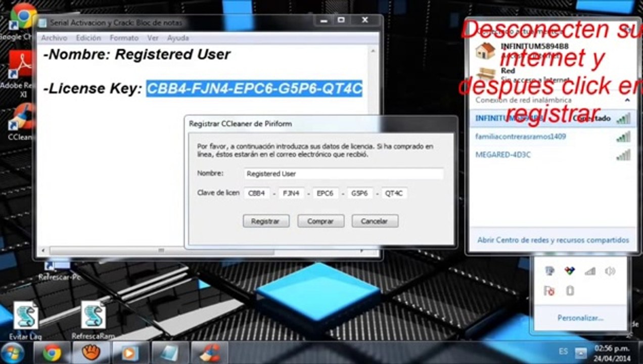
Task: Click the ES language indicator
Action: point(563,351)
